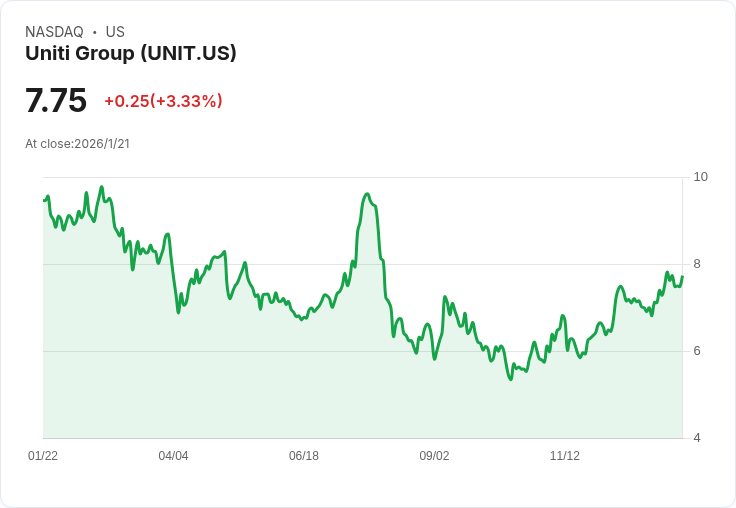
Task: Click the price line's starting point at 01/22
Action: pos(44,200)
